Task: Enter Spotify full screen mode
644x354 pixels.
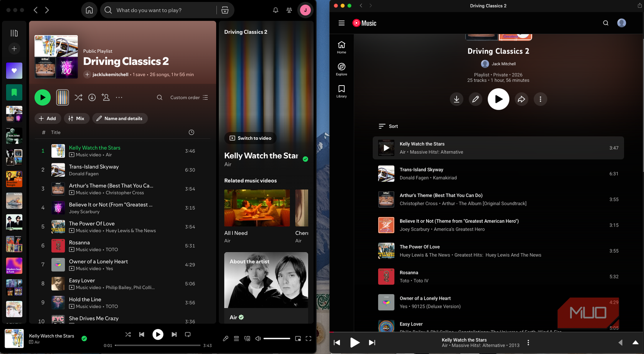Action: (308, 338)
